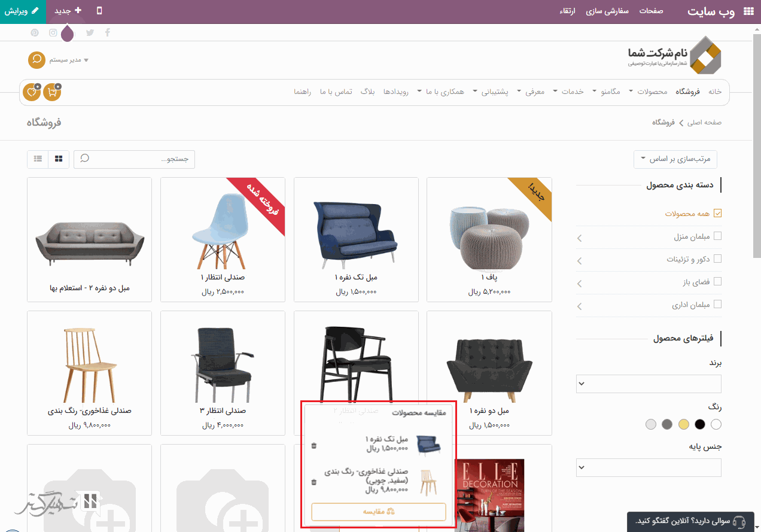Switch to grid view layout
Viewport: 761px width, 532px height.
coord(58,159)
